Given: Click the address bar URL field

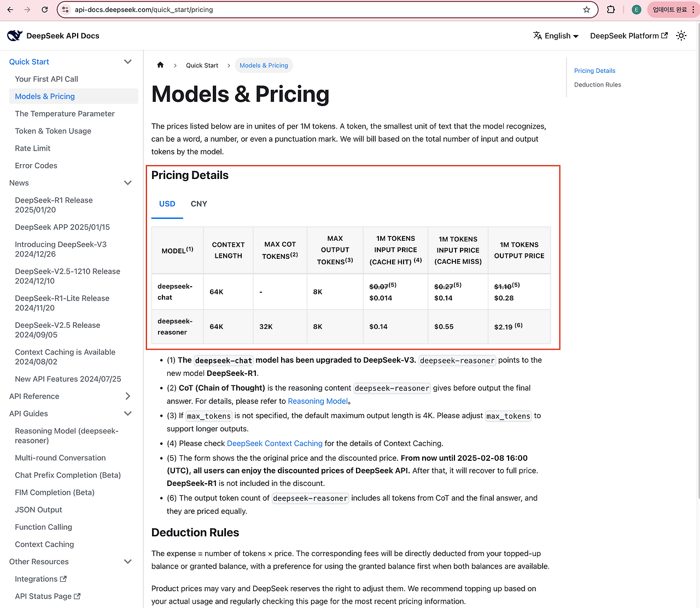Looking at the screenshot, I should [x=328, y=10].
